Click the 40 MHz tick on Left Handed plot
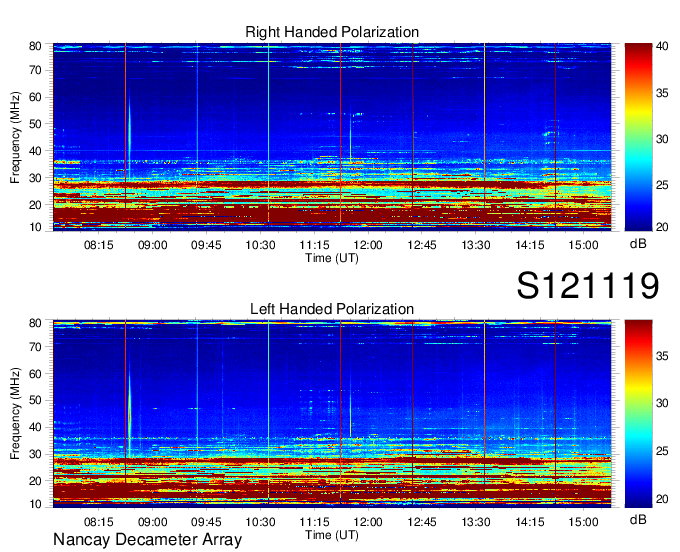680x552 pixels. (36, 427)
